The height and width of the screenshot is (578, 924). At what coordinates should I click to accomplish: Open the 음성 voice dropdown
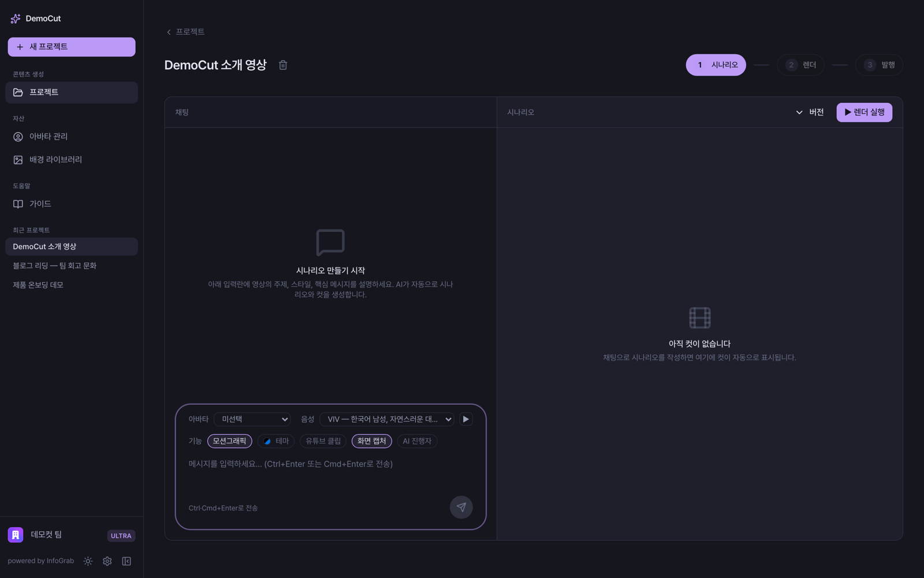tap(387, 419)
